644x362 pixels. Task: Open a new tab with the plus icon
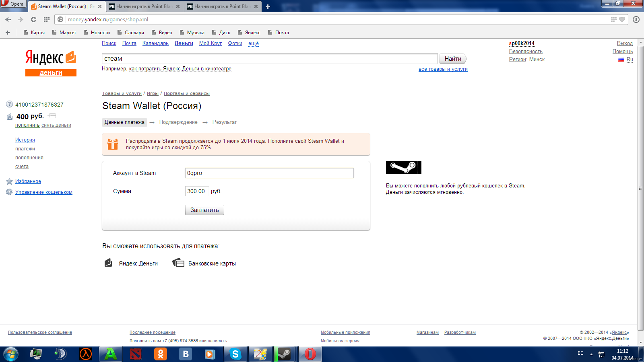pos(268,6)
